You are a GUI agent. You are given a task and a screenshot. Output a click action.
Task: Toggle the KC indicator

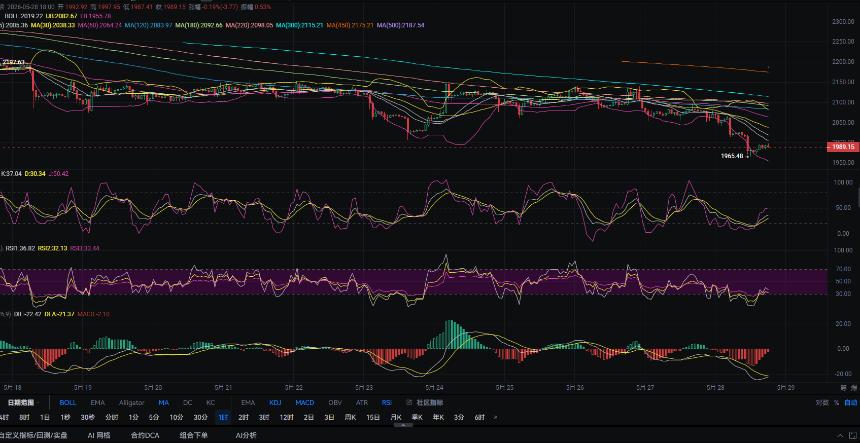pos(211,402)
